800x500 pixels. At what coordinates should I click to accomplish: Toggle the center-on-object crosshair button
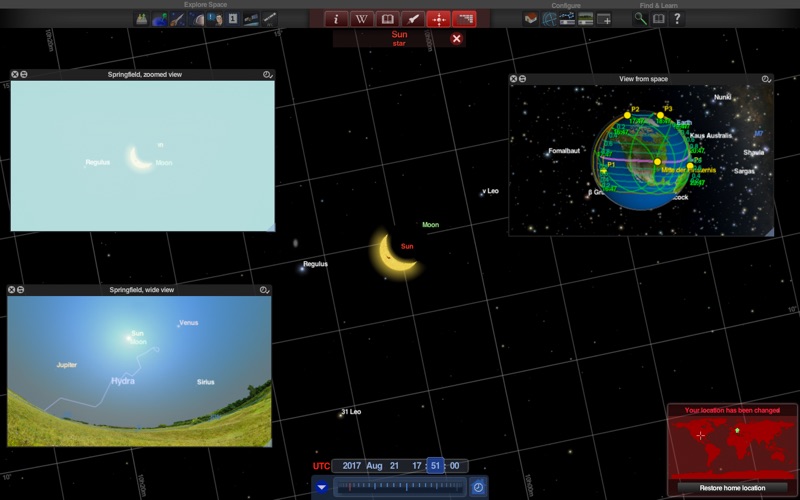(x=439, y=19)
